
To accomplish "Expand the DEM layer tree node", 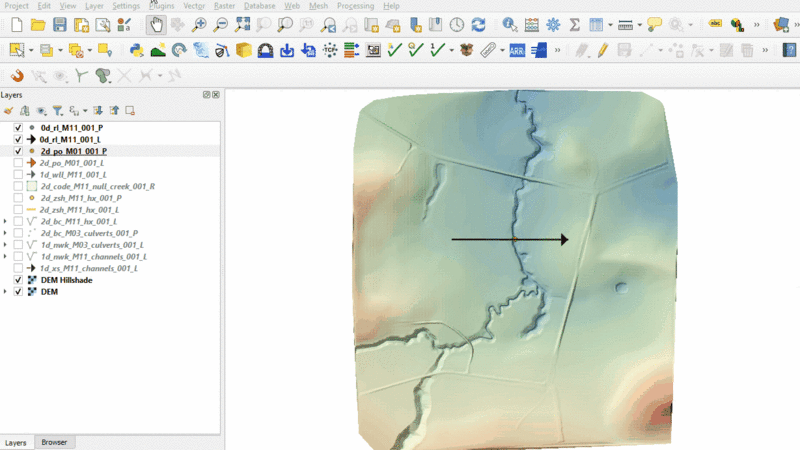I will pyautogui.click(x=6, y=292).
